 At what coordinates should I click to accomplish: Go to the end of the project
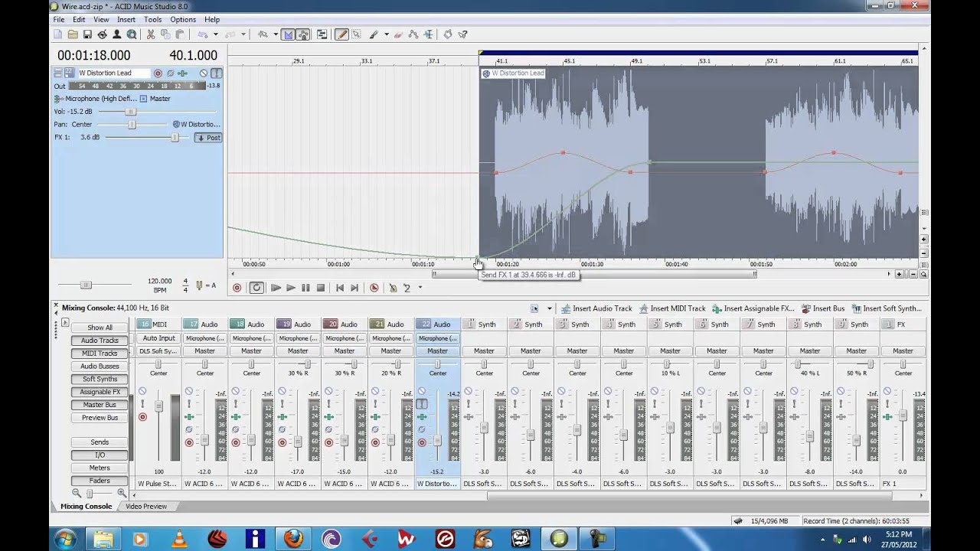coord(354,288)
